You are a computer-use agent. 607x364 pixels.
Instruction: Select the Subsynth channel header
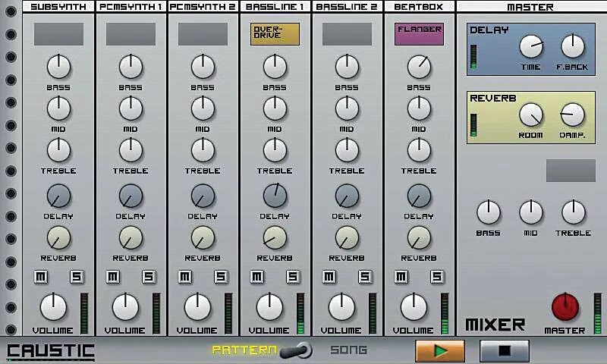(x=58, y=7)
